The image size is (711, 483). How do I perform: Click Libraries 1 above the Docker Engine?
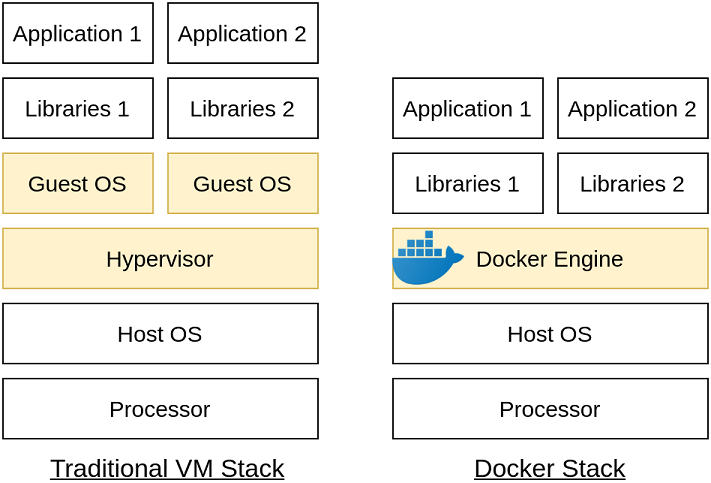467,183
